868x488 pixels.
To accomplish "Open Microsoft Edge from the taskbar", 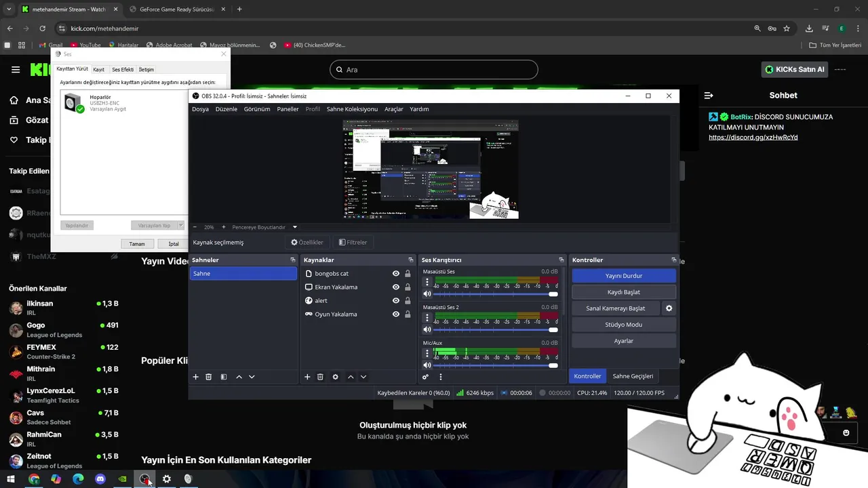I will [78, 479].
